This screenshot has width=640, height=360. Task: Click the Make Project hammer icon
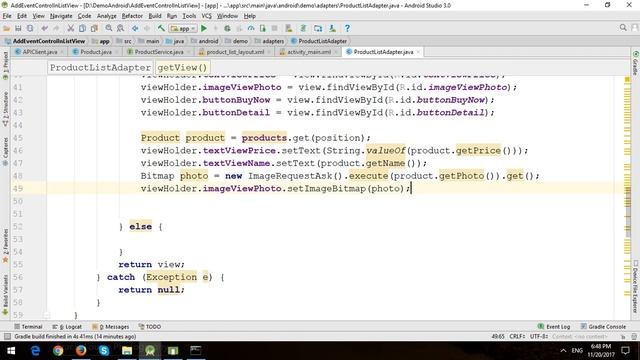(161, 28)
